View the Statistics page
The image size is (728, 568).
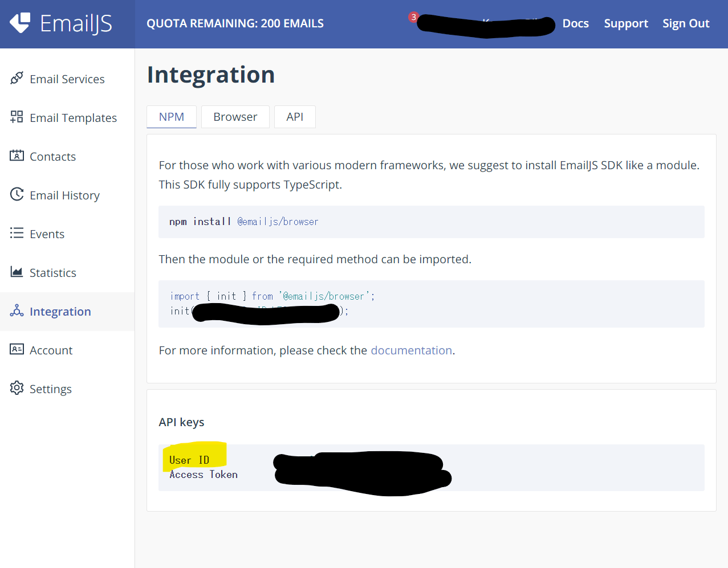(x=67, y=273)
